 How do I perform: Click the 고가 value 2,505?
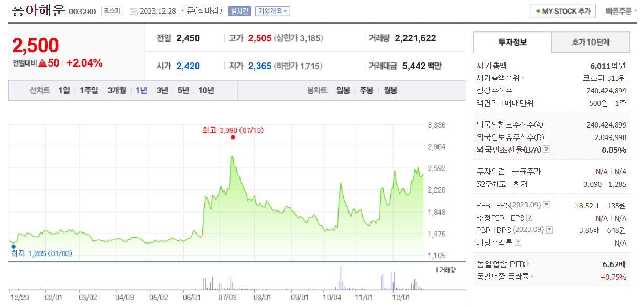click(x=259, y=38)
